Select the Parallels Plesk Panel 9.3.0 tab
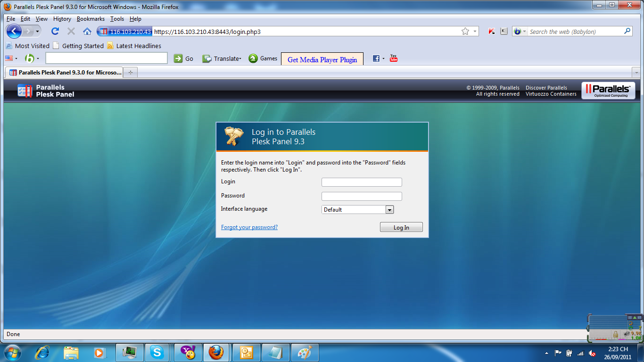This screenshot has width=644, height=362. (65, 73)
